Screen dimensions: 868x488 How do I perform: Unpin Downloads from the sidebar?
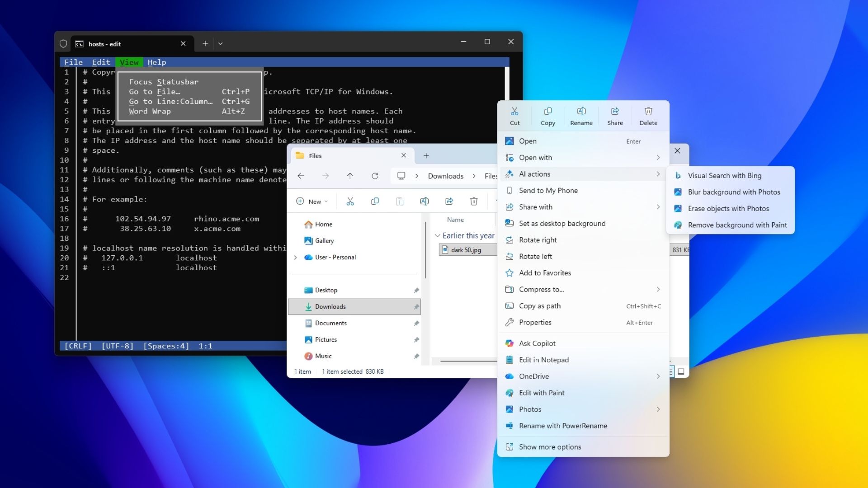[x=416, y=306]
